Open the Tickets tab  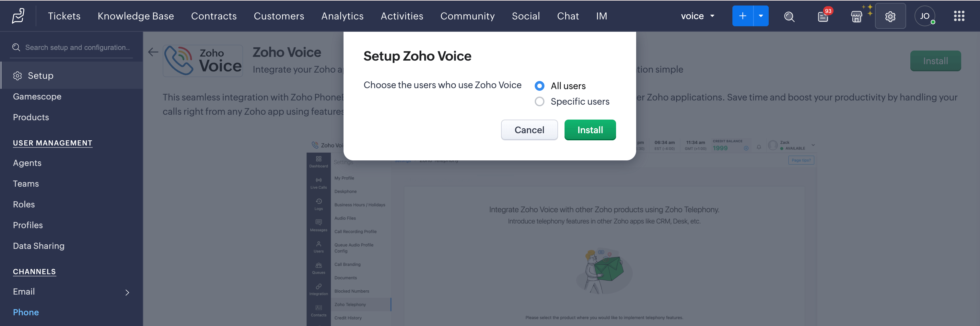coord(64,16)
